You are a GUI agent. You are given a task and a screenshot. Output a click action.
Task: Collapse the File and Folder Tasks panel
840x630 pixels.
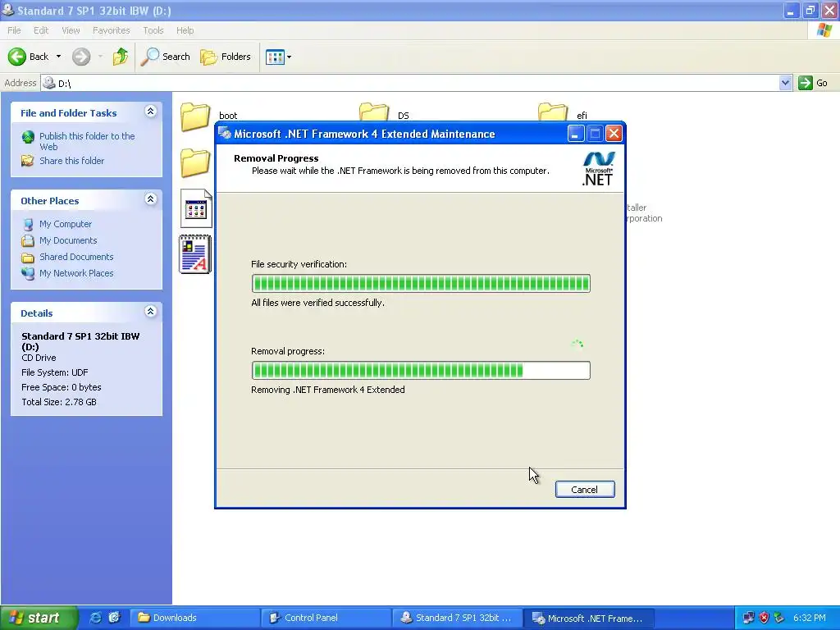click(151, 112)
